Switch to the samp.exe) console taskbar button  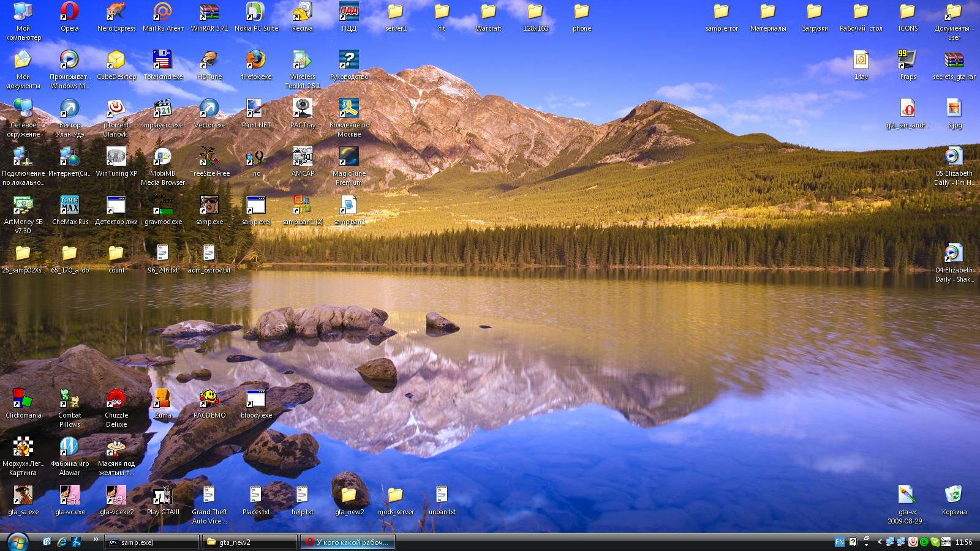[x=152, y=542]
